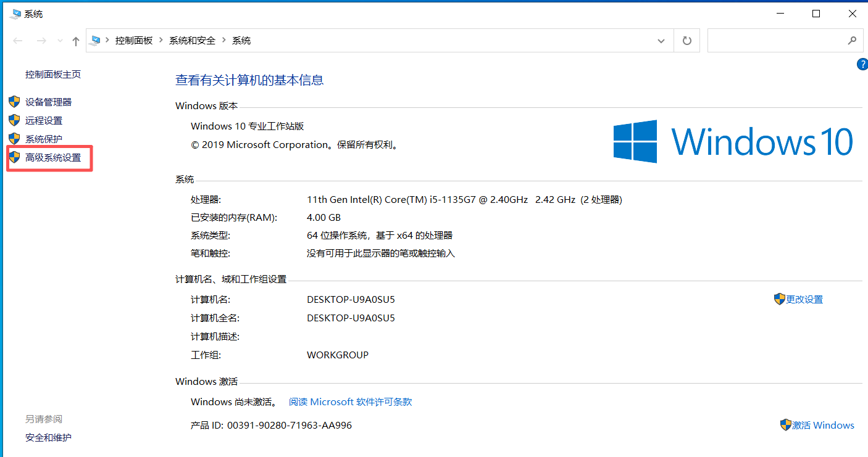This screenshot has width=868, height=457.
Task: Open 设备管理器 from the sidebar
Action: pos(49,102)
